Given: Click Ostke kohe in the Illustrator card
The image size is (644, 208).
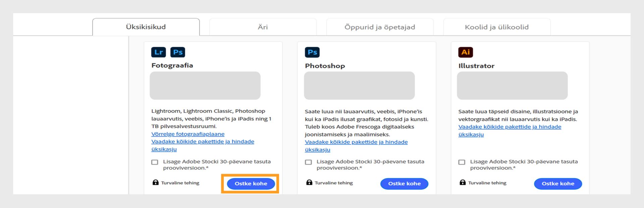Looking at the screenshot, I should (558, 184).
